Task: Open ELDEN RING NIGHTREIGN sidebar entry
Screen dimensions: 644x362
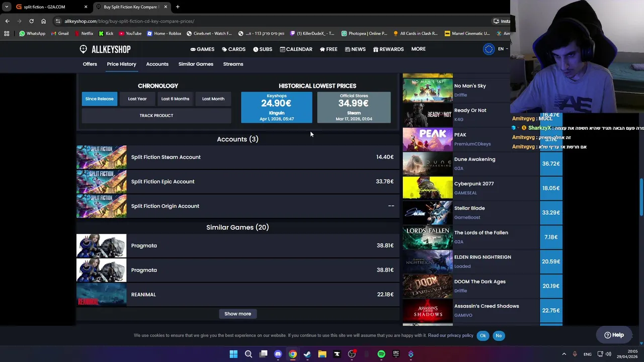Action: click(482, 257)
